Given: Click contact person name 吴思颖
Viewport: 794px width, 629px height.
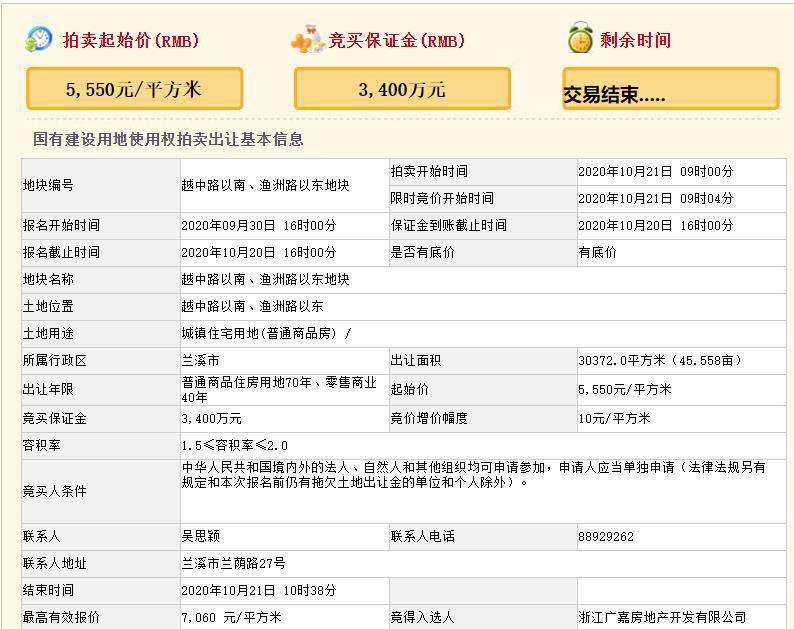Looking at the screenshot, I should (x=201, y=537).
